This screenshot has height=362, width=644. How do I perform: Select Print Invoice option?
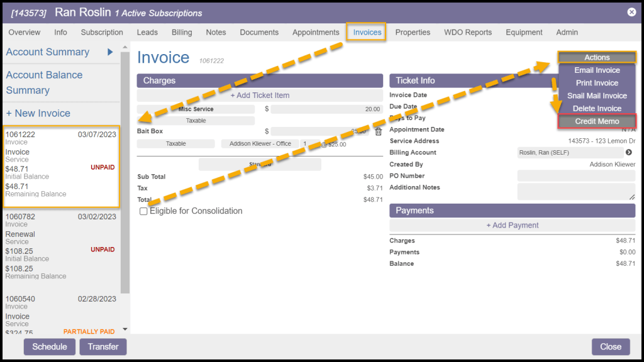(597, 83)
